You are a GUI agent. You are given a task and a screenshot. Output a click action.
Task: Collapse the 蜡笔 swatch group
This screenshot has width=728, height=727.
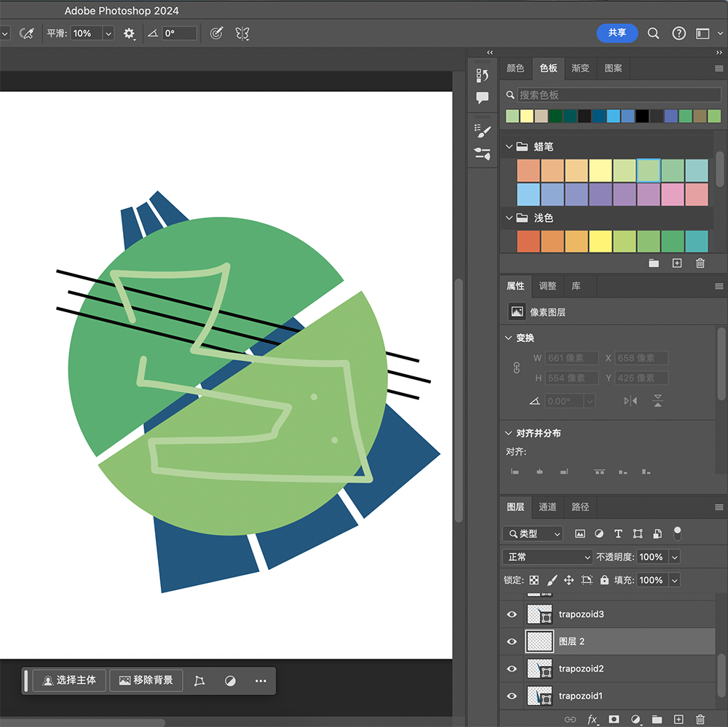[x=509, y=147]
